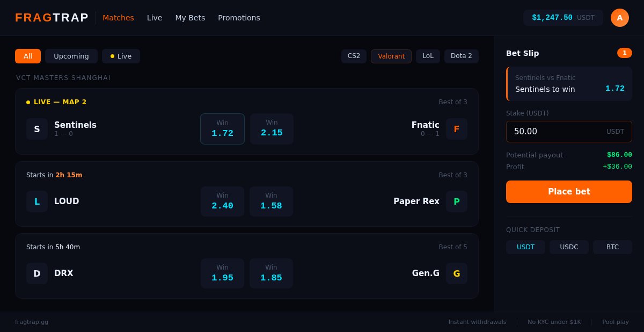Open My Bets

coord(190,18)
